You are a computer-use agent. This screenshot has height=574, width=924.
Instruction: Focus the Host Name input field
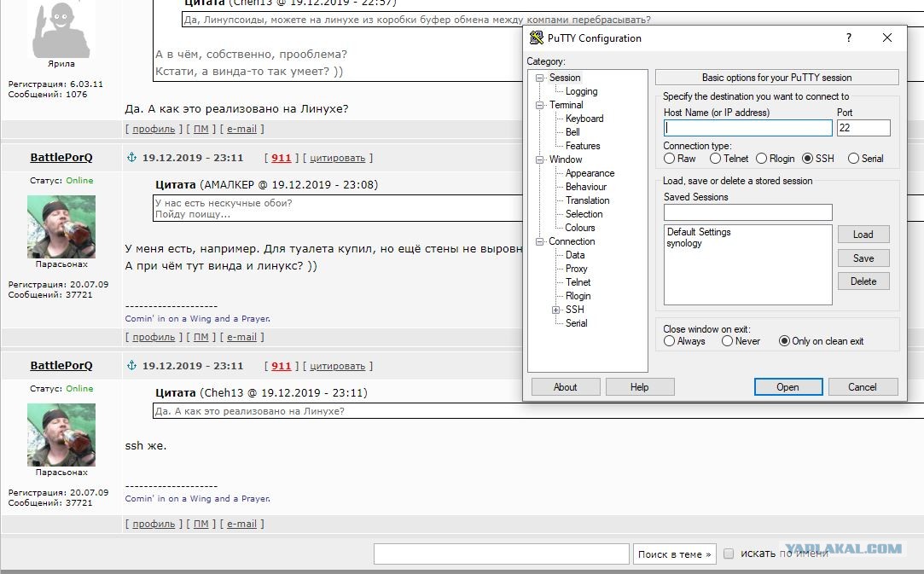click(747, 128)
